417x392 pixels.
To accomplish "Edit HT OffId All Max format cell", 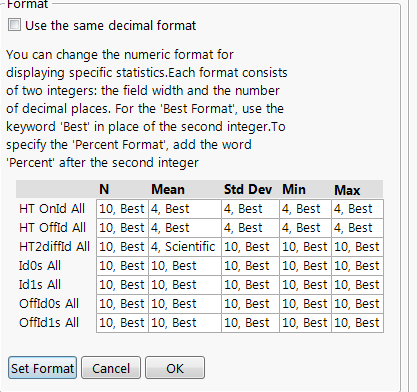I will click(357, 228).
